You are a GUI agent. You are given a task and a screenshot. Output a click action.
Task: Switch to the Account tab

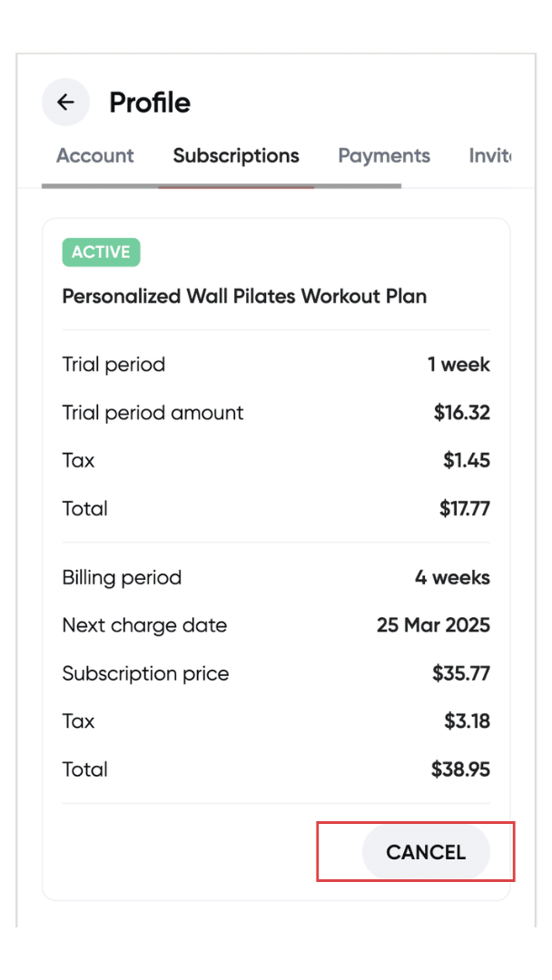(x=95, y=156)
